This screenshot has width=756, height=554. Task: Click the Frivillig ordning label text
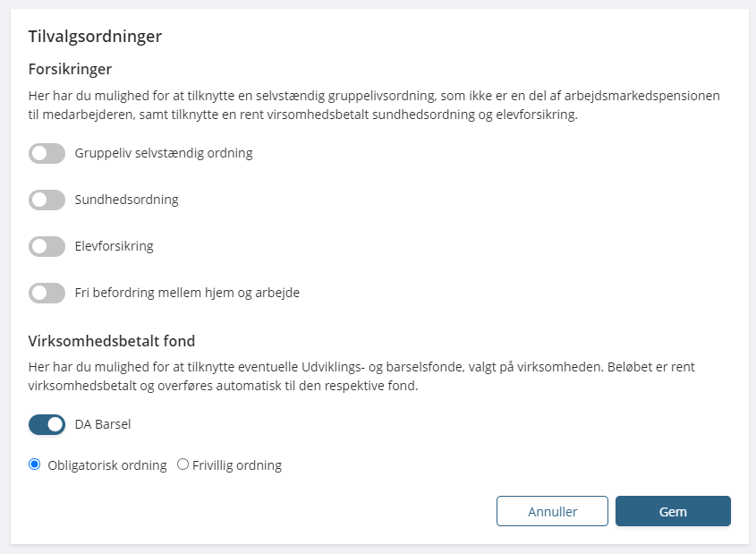(236, 465)
